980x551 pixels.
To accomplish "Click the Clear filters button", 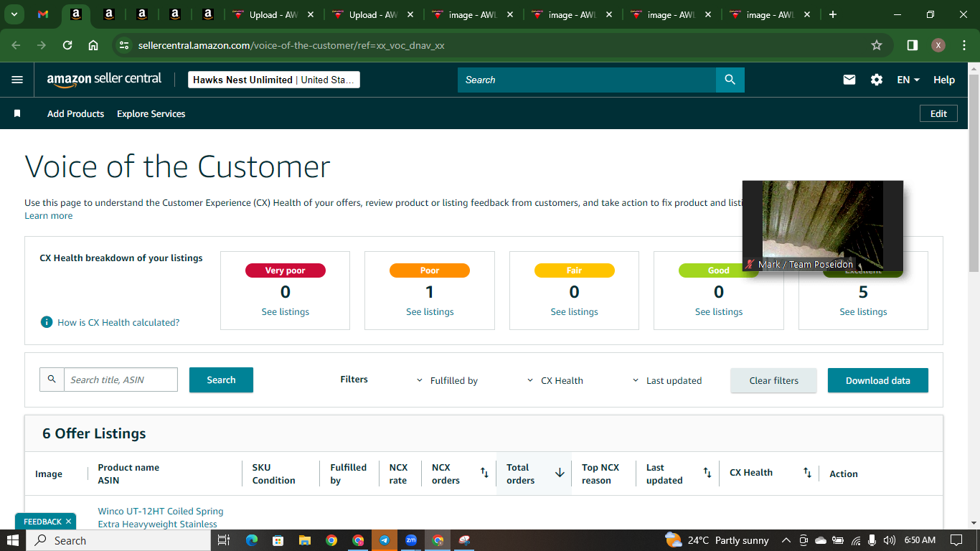I will click(773, 380).
